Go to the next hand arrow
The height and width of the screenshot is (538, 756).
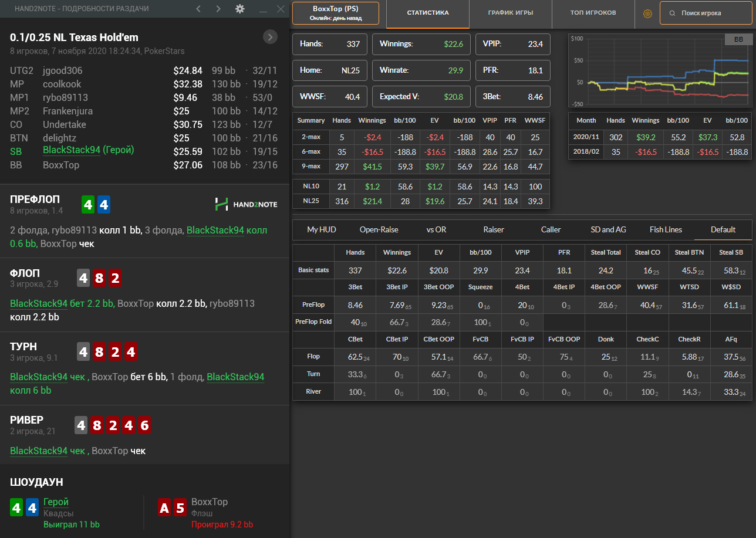218,9
